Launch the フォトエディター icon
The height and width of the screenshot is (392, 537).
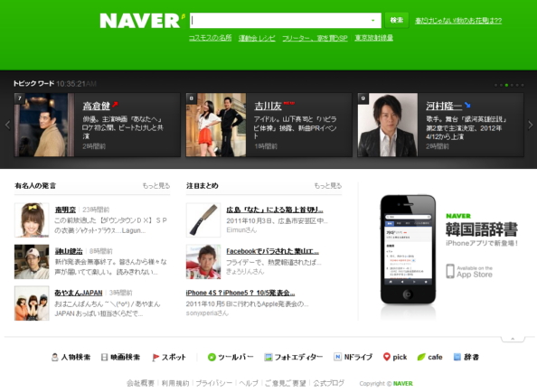pyautogui.click(x=268, y=357)
